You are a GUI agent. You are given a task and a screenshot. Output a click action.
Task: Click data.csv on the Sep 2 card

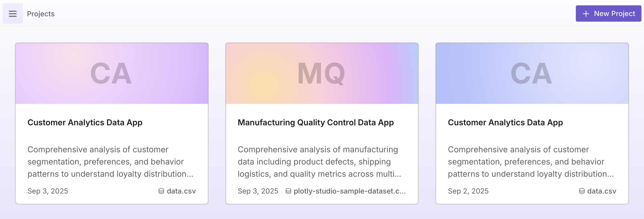pos(602,191)
